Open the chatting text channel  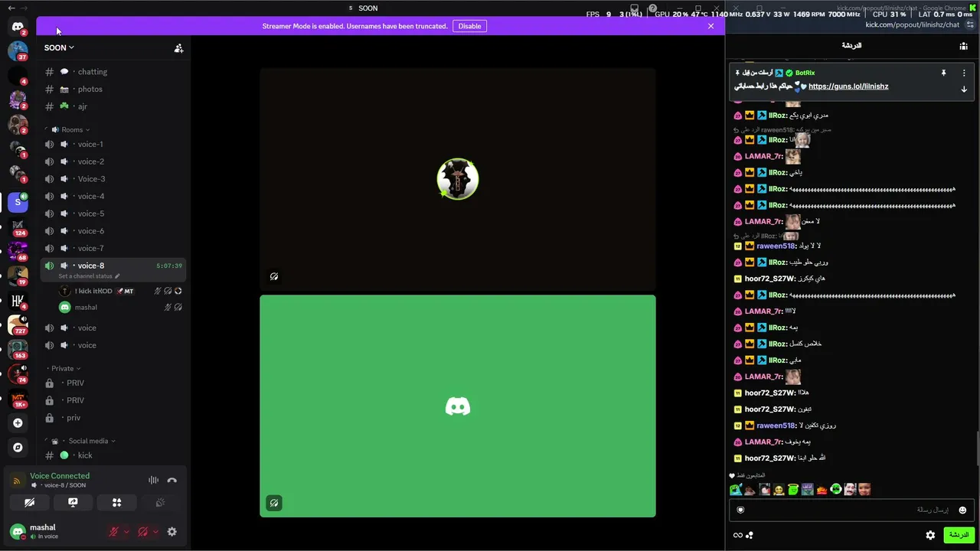pos(113,72)
